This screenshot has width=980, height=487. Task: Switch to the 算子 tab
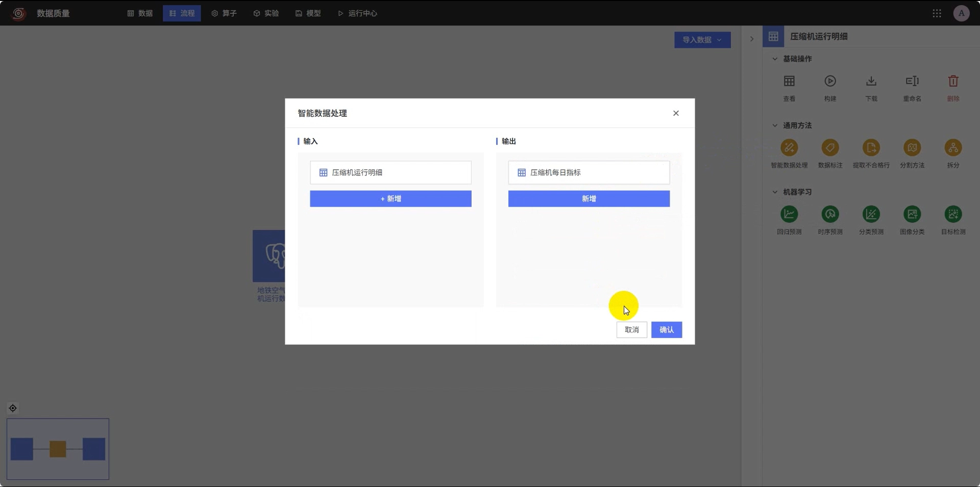pos(224,13)
